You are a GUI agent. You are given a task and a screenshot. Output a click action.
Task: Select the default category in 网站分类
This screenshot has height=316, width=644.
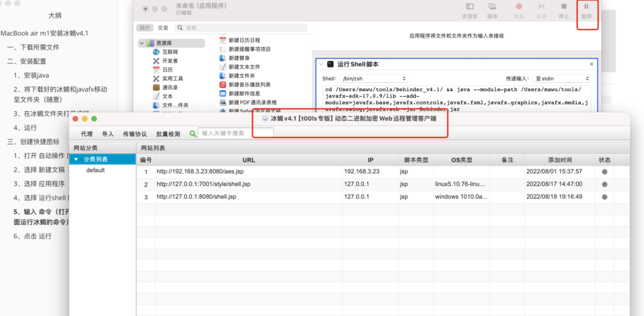(96, 170)
